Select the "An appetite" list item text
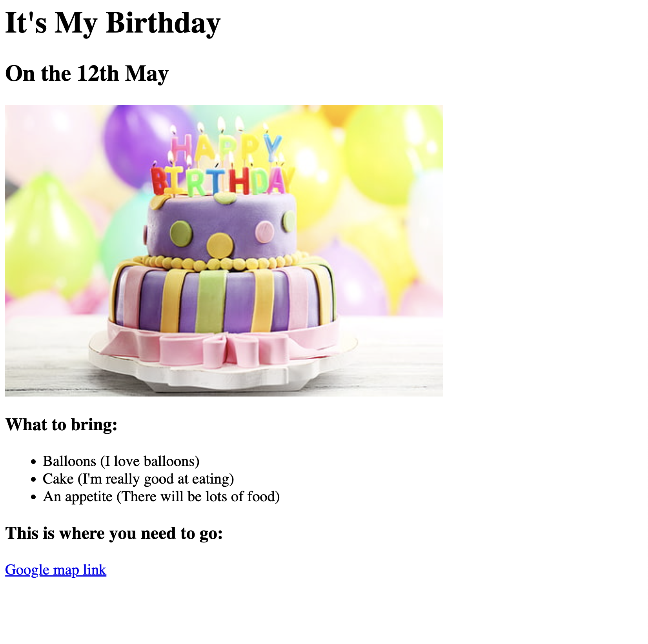648x644 pixels. click(x=161, y=497)
